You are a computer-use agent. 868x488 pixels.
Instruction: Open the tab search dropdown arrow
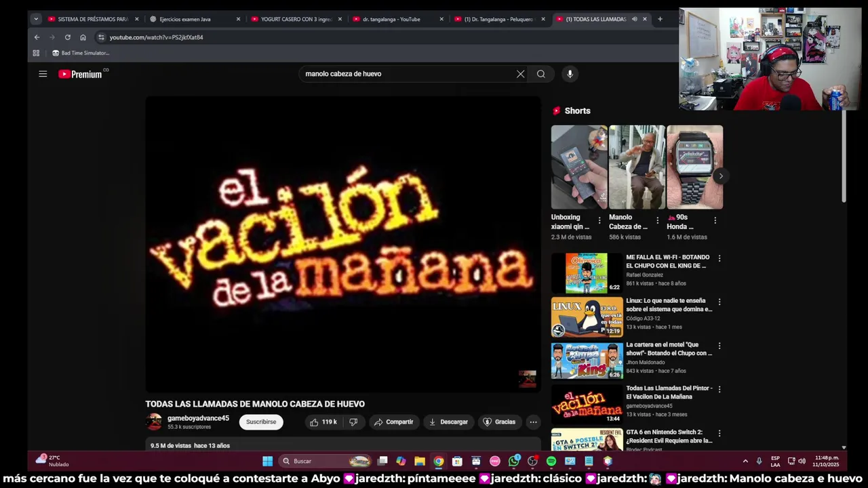point(36,19)
